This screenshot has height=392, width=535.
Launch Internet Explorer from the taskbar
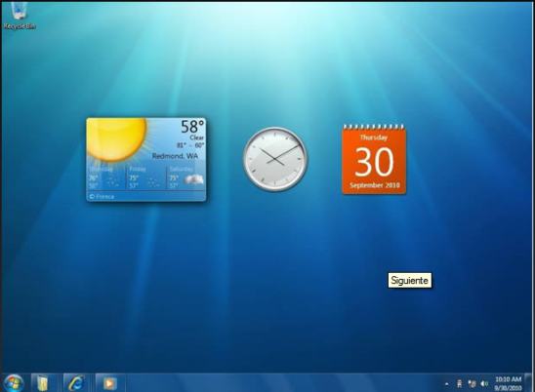pos(75,383)
